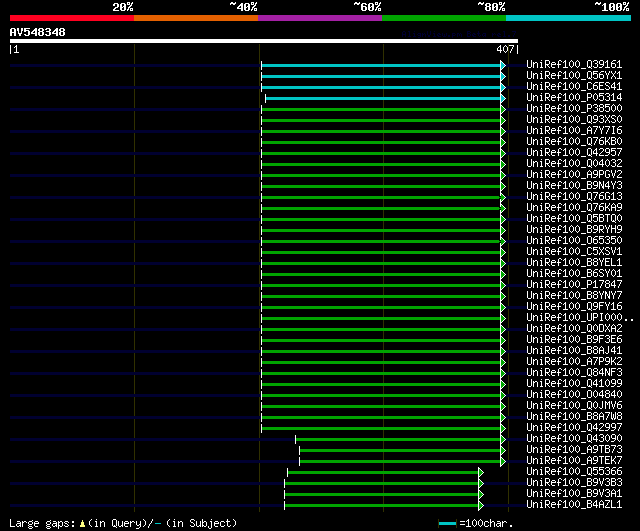Click the start tick of the Q43090 alignment
The width and height of the screenshot is (640, 531).
pyautogui.click(x=296, y=440)
